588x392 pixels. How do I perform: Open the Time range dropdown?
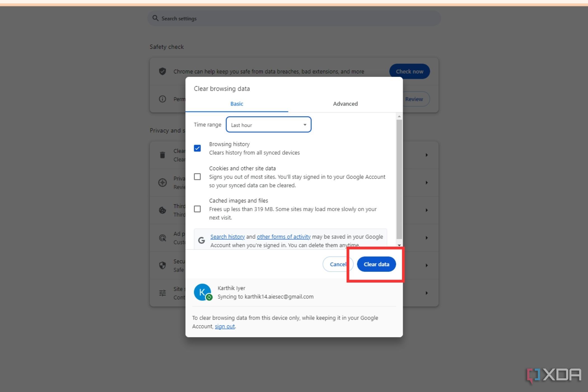268,125
